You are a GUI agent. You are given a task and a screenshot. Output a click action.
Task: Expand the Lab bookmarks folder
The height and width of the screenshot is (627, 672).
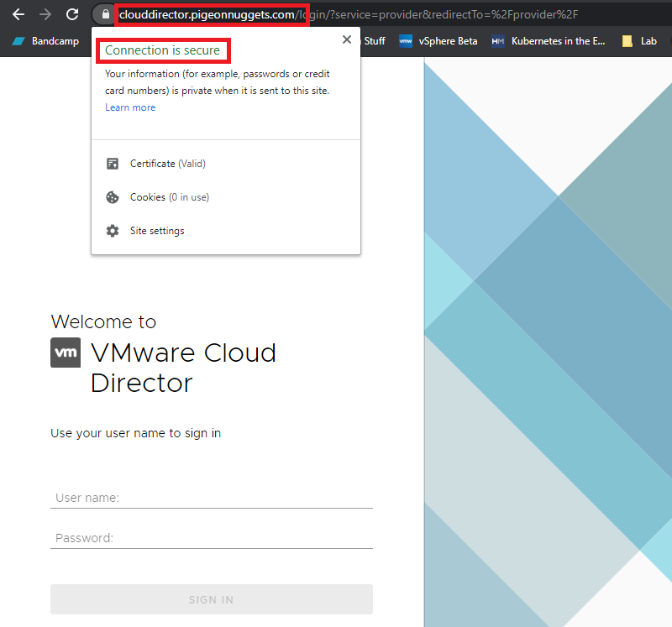(638, 39)
